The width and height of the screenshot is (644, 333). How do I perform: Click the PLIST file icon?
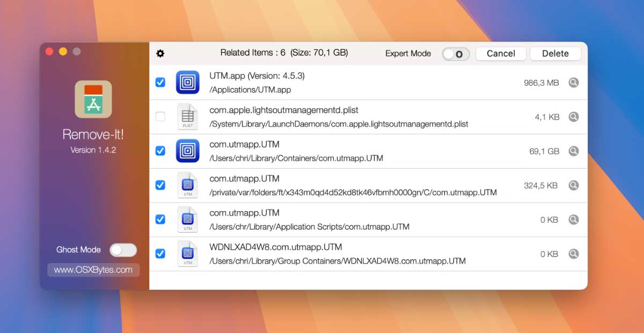pos(187,117)
